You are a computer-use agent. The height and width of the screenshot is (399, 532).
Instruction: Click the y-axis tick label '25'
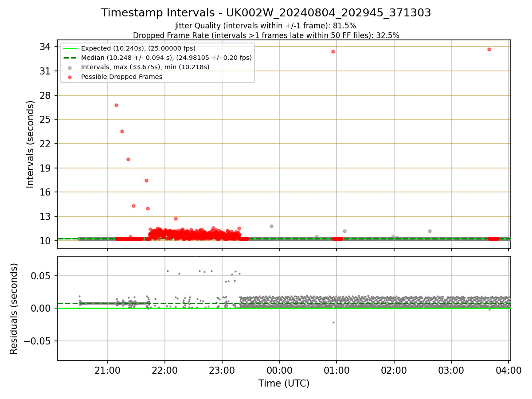45,119
